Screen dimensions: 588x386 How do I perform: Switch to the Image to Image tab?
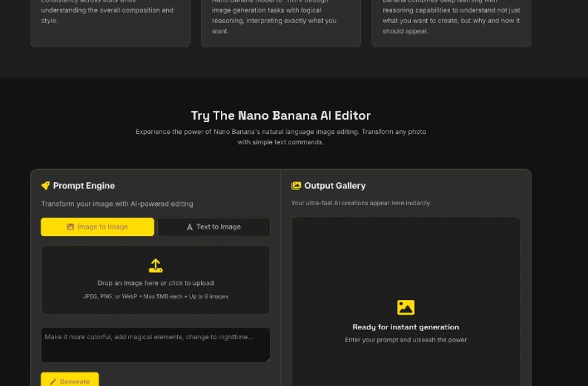pyautogui.click(x=97, y=227)
